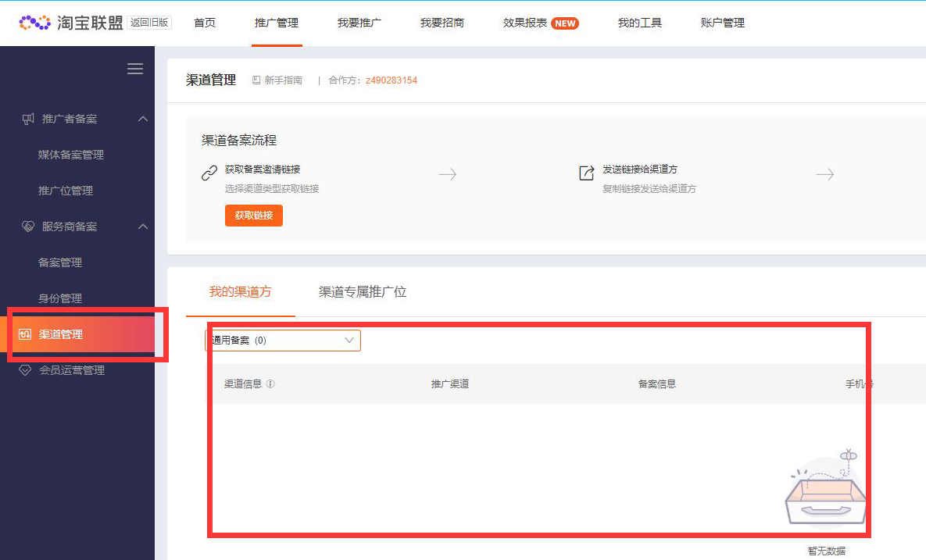Select 渠道管理 in the sidebar
Viewport: 926px width, 560px height.
coord(77,334)
